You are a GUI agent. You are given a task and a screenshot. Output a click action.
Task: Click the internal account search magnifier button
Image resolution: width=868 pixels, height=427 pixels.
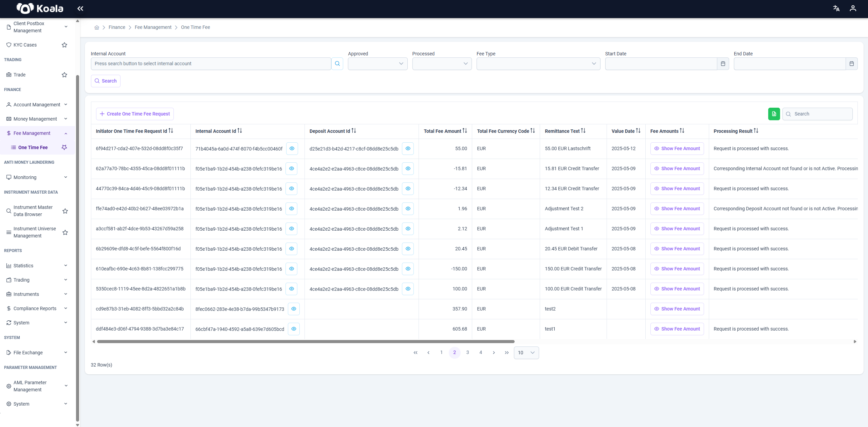[x=337, y=64]
